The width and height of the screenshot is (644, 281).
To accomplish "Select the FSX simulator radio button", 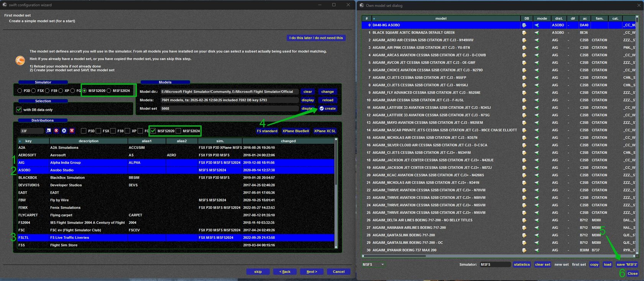I will tap(34, 91).
